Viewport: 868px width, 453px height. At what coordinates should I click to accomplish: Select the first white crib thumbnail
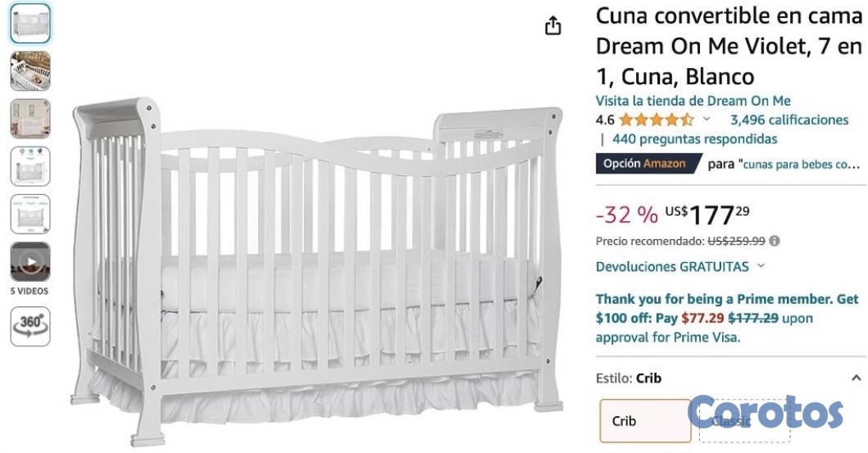(30, 23)
